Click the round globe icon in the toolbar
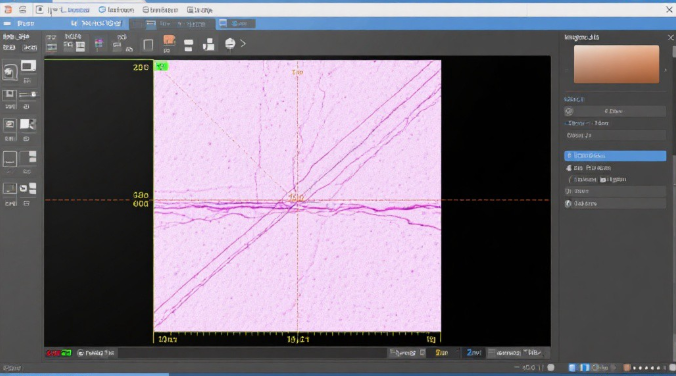 230,44
